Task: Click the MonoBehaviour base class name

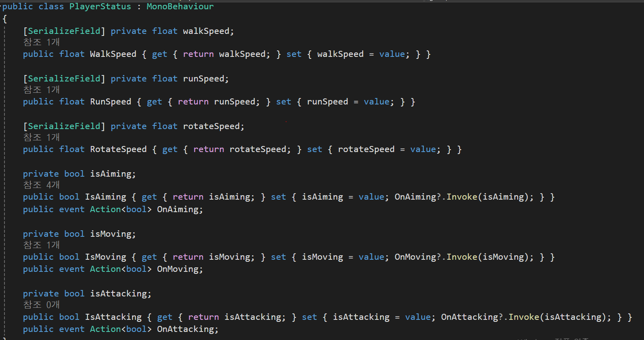Action: coord(180,6)
